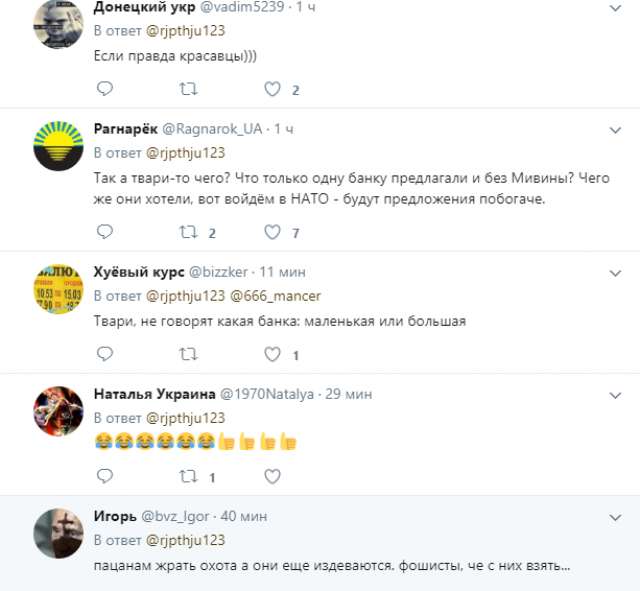Retweet the Хуёвый курс tweet
Image resolution: width=640 pixels, height=591 pixels.
[x=187, y=354]
